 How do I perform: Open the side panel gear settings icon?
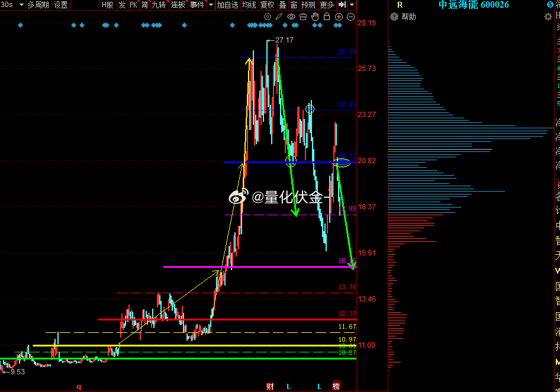click(x=548, y=17)
